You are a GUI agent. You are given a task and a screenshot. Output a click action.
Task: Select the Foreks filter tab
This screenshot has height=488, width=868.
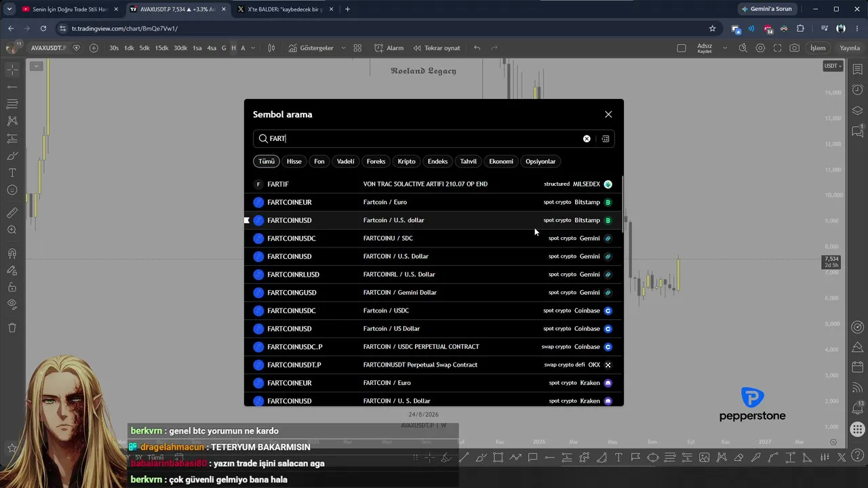point(376,161)
